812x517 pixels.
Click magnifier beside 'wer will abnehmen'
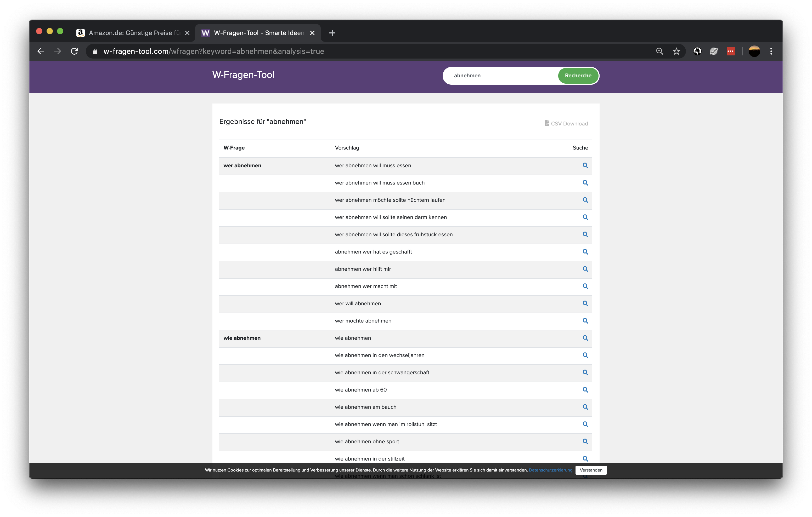585,303
